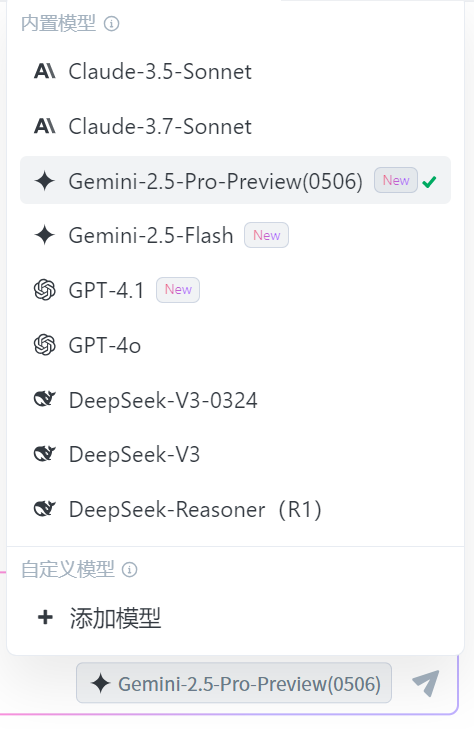
Task: Select the Claude-3.7-Sonnet model
Action: pyautogui.click(x=235, y=126)
